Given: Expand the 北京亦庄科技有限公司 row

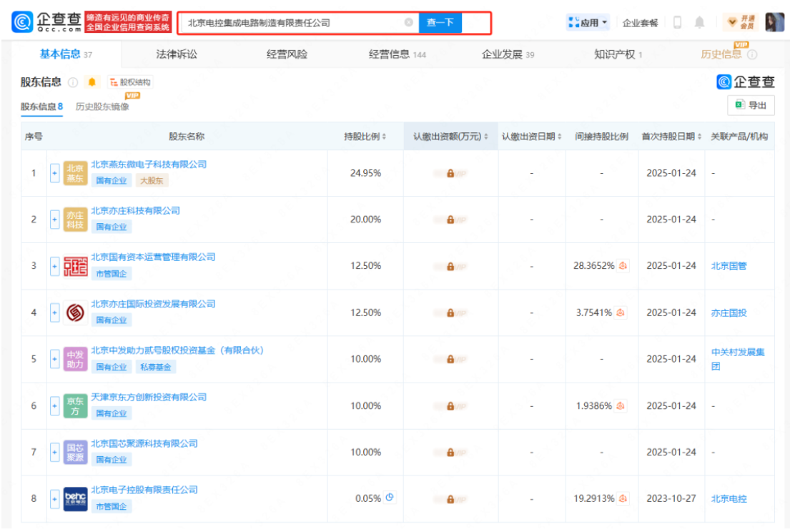Looking at the screenshot, I should tap(54, 220).
